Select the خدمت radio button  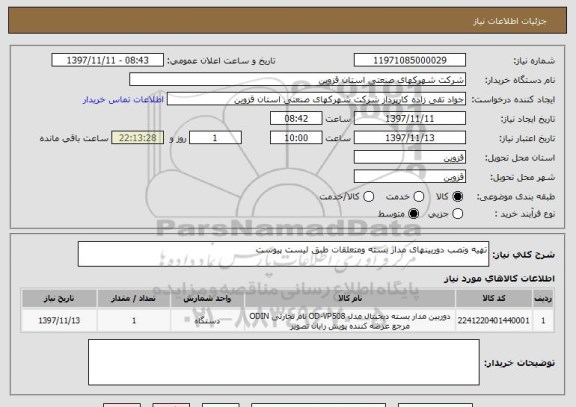tap(419, 197)
